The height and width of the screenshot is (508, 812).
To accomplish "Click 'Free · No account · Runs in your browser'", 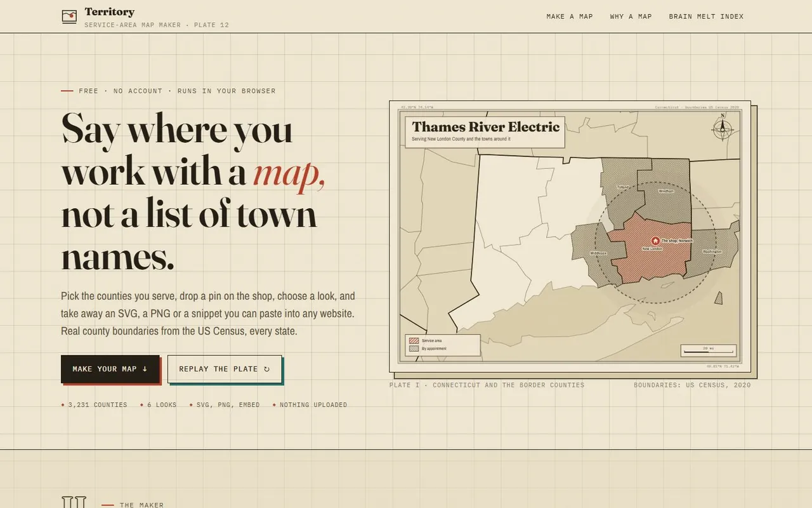I will coord(178,91).
